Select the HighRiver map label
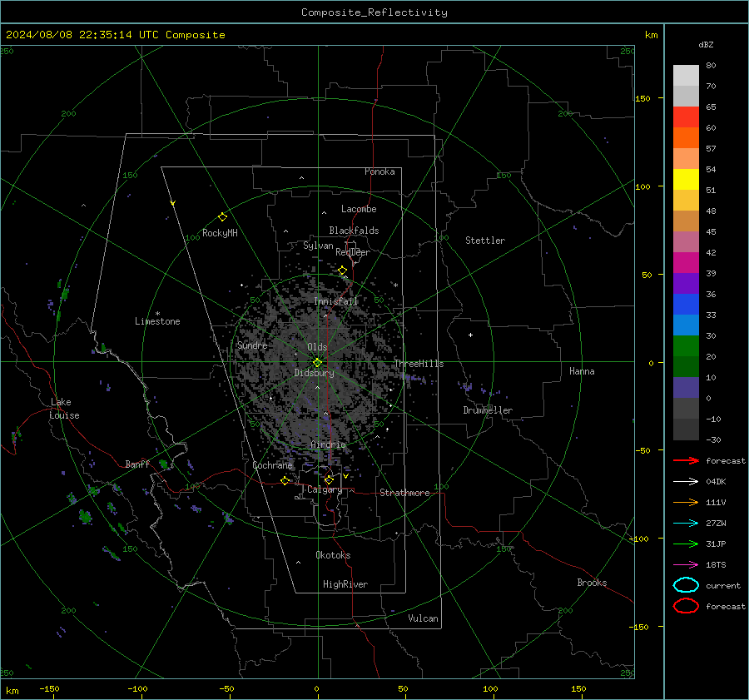This screenshot has height=700, width=749. [x=345, y=584]
